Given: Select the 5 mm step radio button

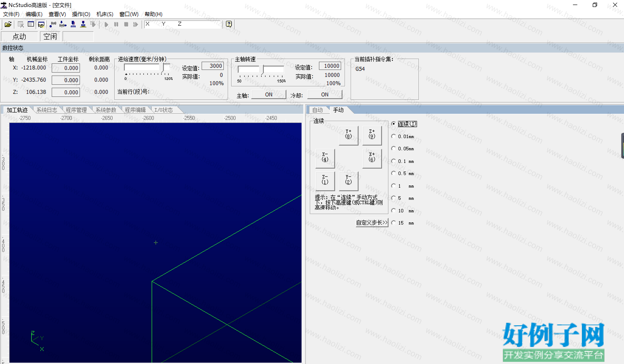Looking at the screenshot, I should pos(403,198).
